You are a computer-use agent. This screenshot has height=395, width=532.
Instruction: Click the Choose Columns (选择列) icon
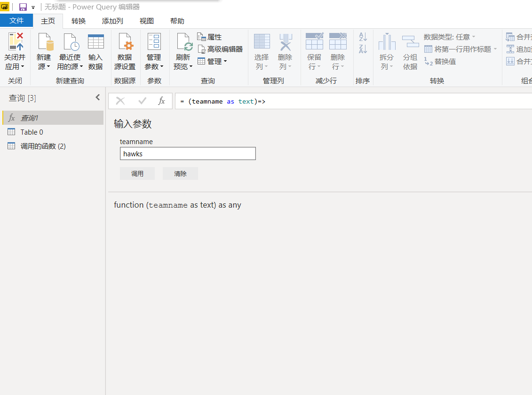tap(262, 42)
